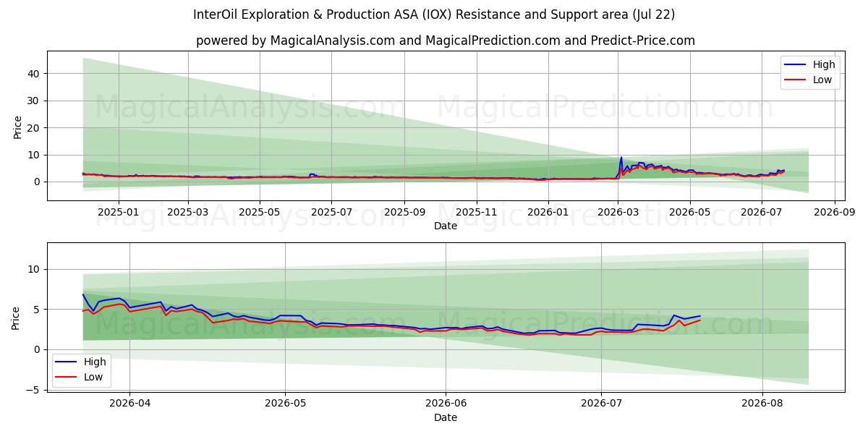Viewport: 868px width, 434px height.
Task: Click the top chart '2025-03' date tick
Action: tap(188, 213)
